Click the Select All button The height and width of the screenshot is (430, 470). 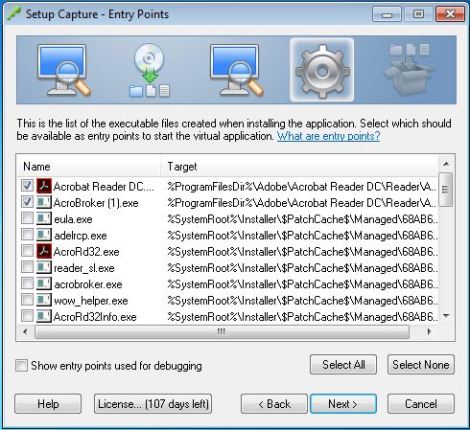(x=343, y=365)
